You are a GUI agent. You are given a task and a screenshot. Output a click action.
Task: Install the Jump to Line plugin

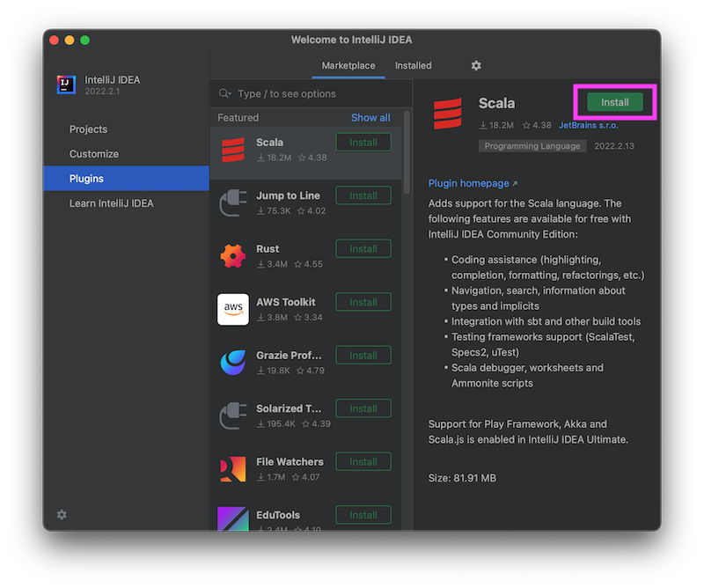pyautogui.click(x=363, y=195)
